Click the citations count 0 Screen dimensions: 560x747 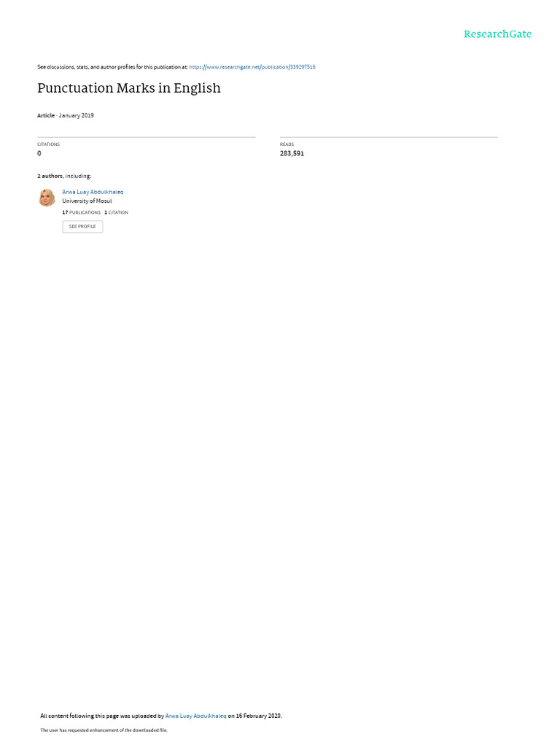click(39, 153)
